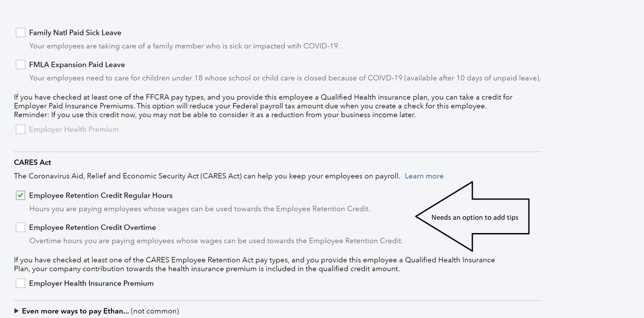Screen dimensions: 644x318
Task: Open the CARES Act Learn more link
Action: [424, 176]
